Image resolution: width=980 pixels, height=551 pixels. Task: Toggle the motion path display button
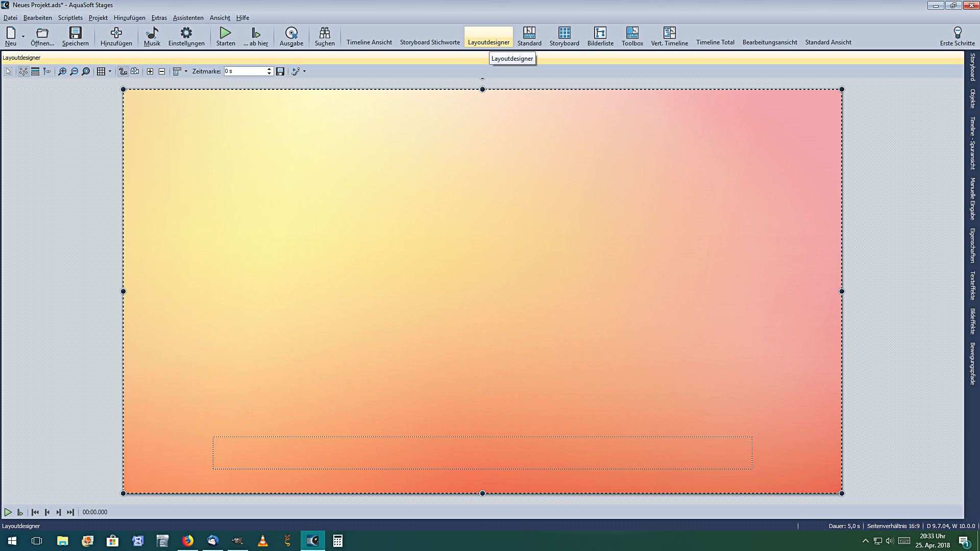[123, 71]
